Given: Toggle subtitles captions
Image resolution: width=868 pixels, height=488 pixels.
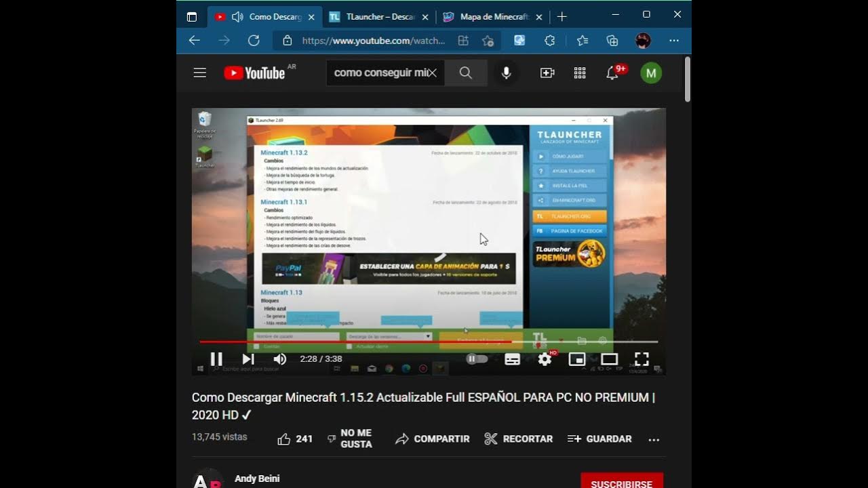Looking at the screenshot, I should point(513,359).
